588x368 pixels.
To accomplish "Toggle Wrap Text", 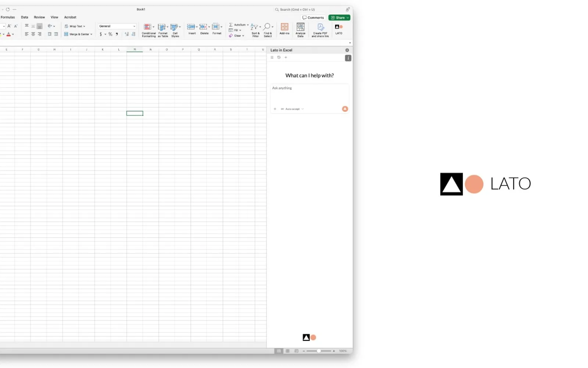I will point(75,26).
